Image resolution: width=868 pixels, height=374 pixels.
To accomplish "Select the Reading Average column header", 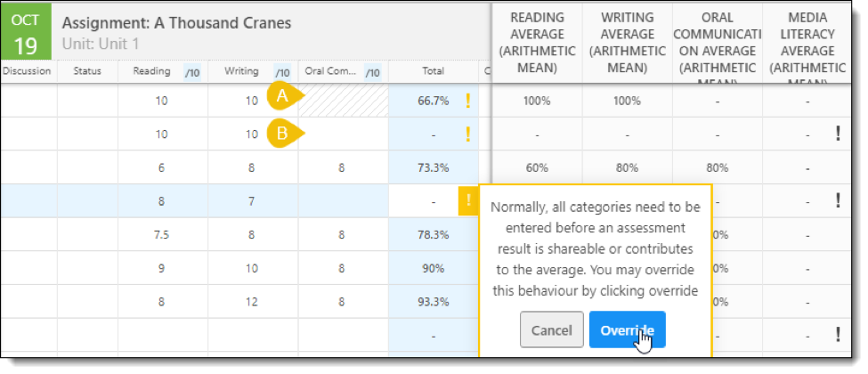I will [x=537, y=43].
